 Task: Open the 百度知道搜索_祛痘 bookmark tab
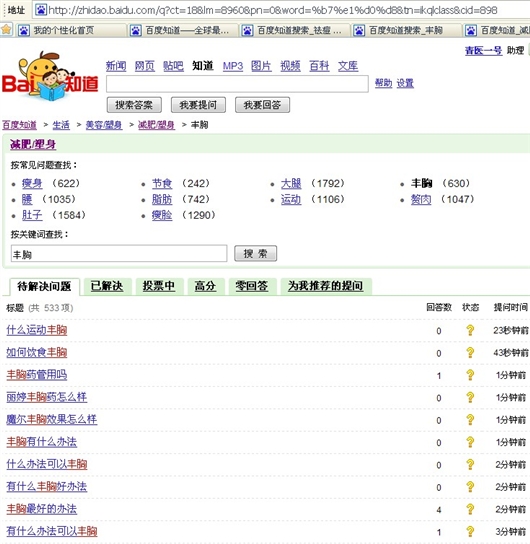[x=295, y=31]
